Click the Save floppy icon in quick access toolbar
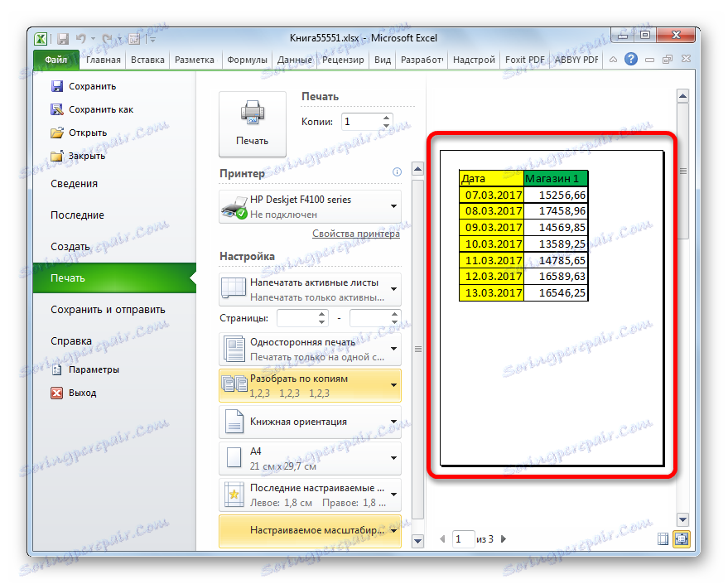This screenshot has width=728, height=584. click(x=63, y=39)
